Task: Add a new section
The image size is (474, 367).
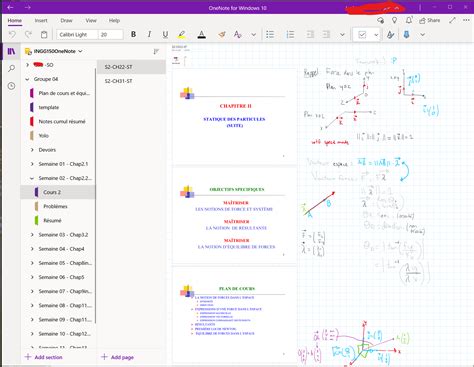Action: click(44, 357)
